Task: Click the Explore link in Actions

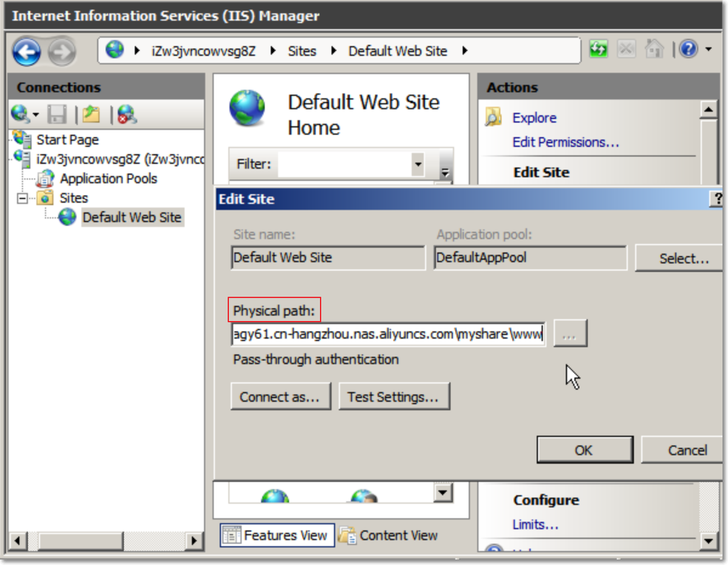Action: [x=534, y=118]
